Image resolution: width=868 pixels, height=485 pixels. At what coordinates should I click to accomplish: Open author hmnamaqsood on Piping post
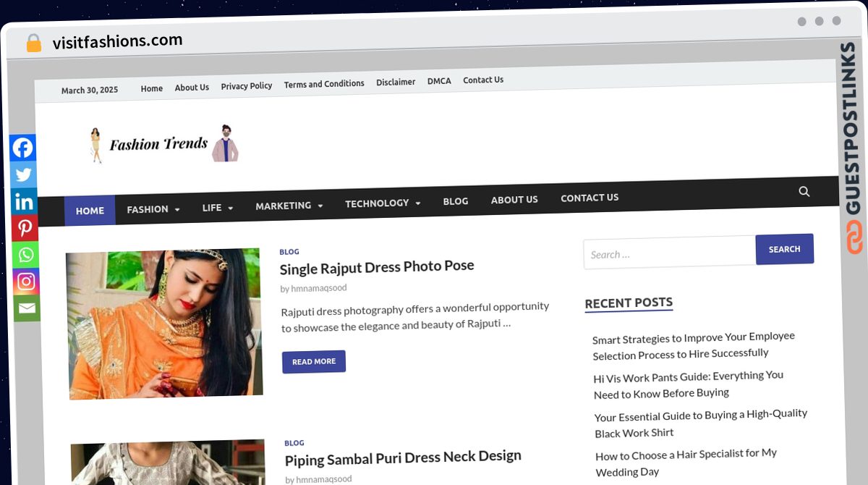[324, 479]
